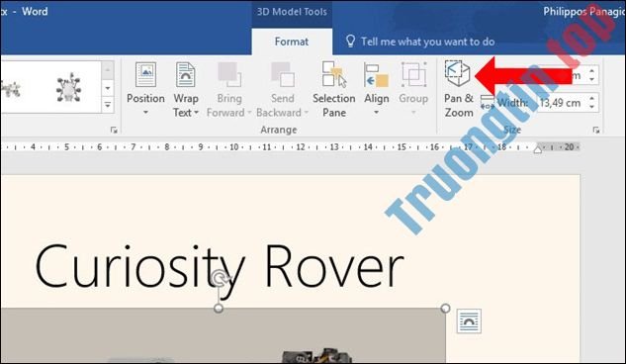
Task: Expand the Send Backward dropdown arrow
Action: coord(307,113)
